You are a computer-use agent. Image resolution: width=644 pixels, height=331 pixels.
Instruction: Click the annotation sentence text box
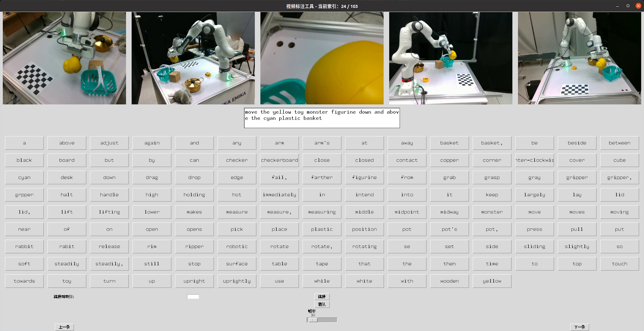[x=322, y=118]
